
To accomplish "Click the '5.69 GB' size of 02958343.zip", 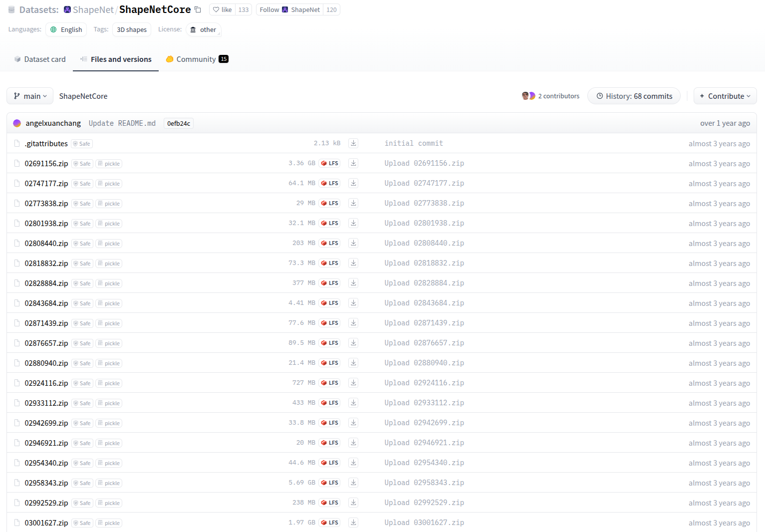I will point(302,483).
